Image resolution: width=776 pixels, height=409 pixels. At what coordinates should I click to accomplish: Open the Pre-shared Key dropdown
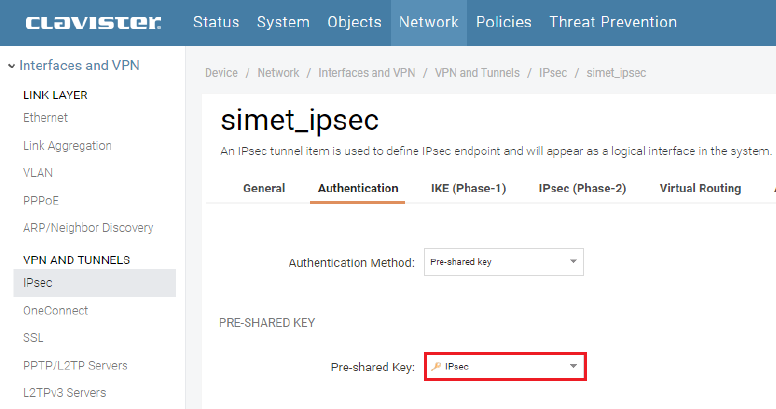point(573,367)
